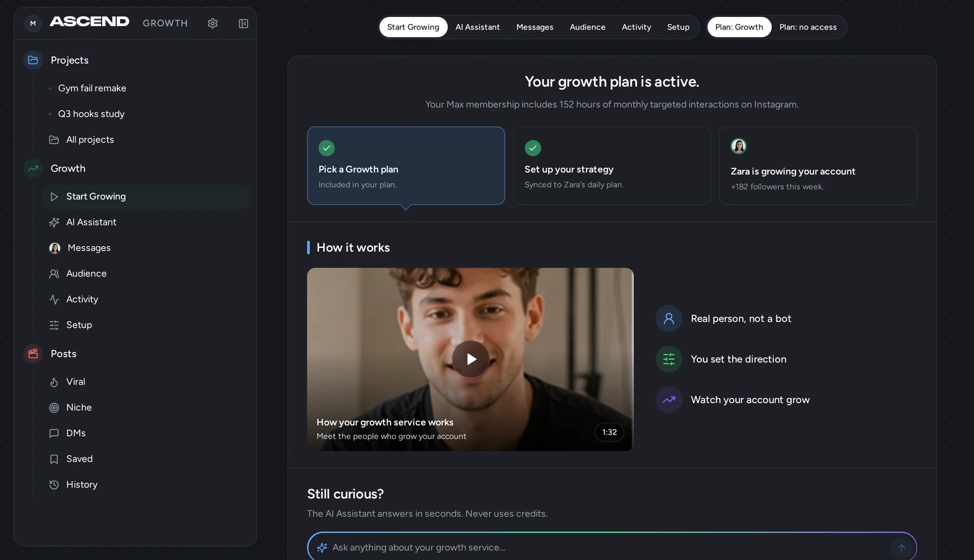Click the Setup sliders icon

point(54,325)
